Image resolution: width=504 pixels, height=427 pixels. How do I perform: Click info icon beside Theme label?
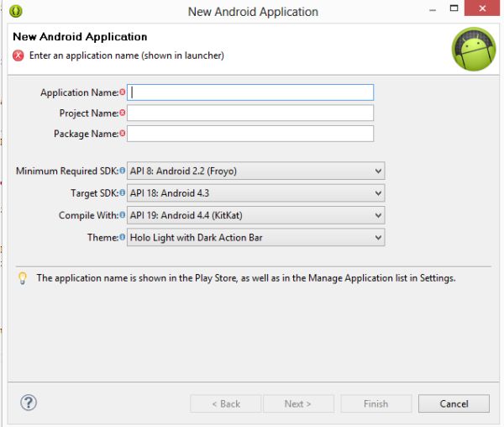(x=123, y=237)
